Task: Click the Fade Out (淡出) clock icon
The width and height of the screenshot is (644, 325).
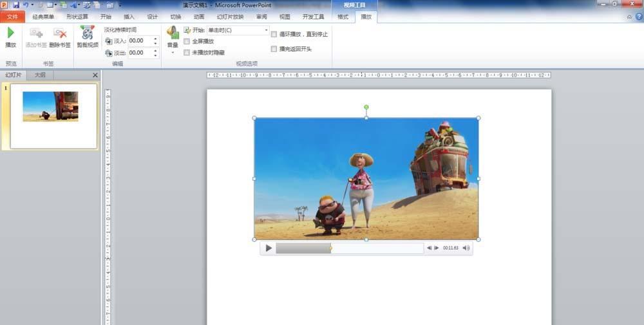Action: (x=109, y=53)
